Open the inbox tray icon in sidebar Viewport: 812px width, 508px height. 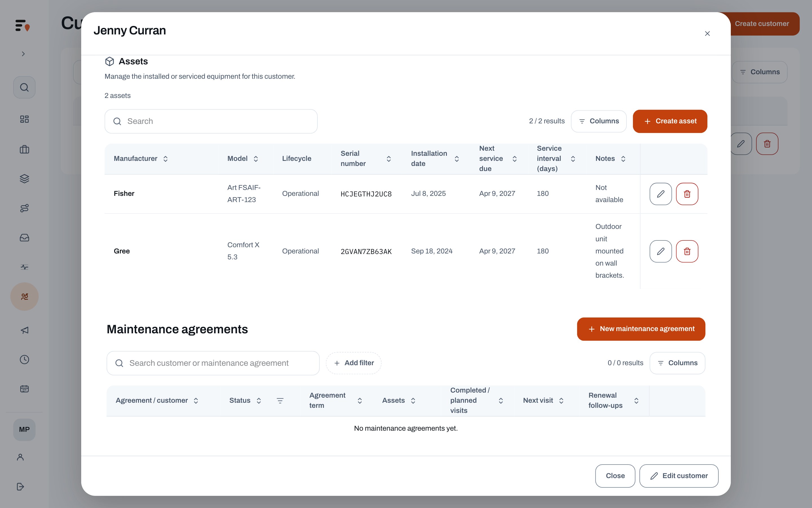click(x=24, y=238)
